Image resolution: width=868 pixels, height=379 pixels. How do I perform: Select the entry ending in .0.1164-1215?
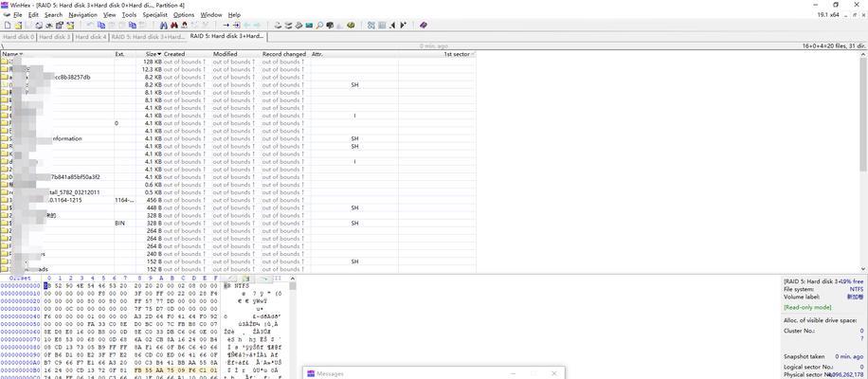[238, 200]
